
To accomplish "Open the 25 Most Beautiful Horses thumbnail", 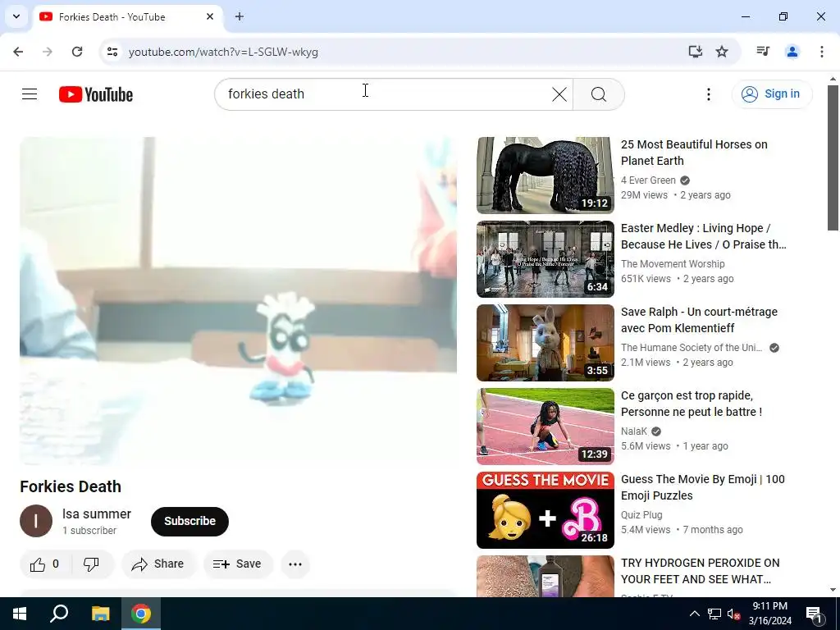I will (x=546, y=176).
